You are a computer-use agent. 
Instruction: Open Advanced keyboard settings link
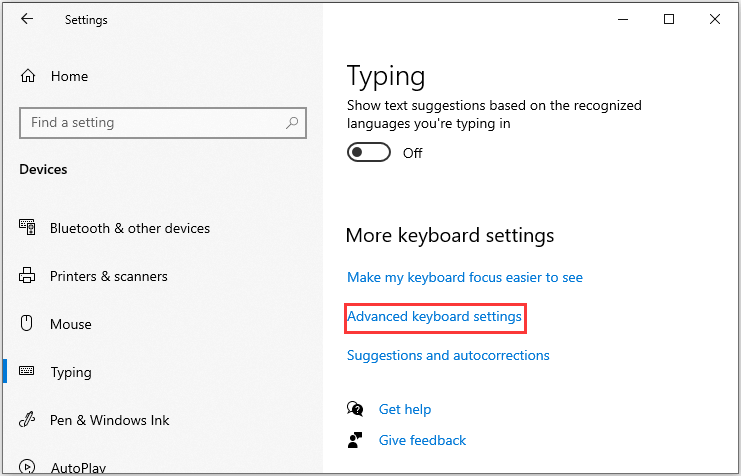(434, 316)
